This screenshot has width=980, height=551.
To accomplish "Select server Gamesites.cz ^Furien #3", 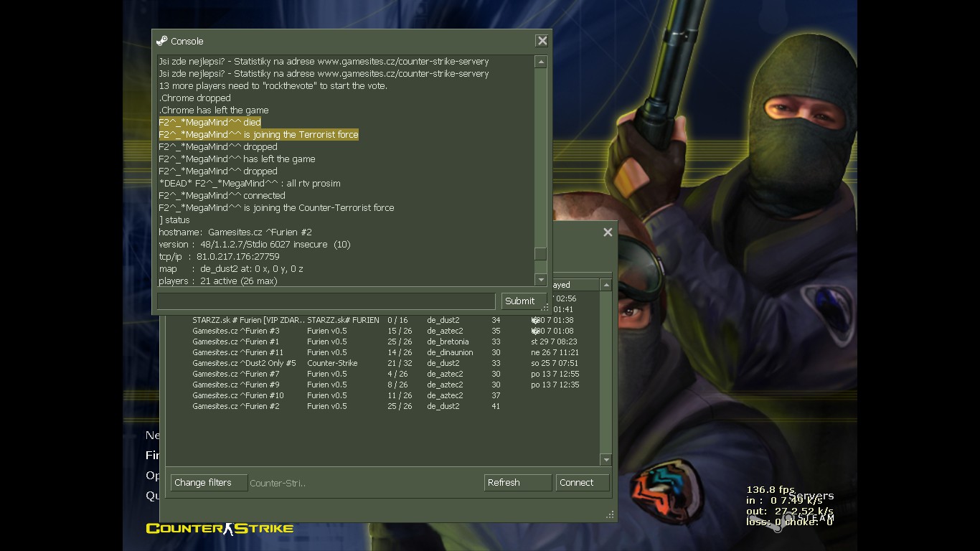I will pos(383,331).
